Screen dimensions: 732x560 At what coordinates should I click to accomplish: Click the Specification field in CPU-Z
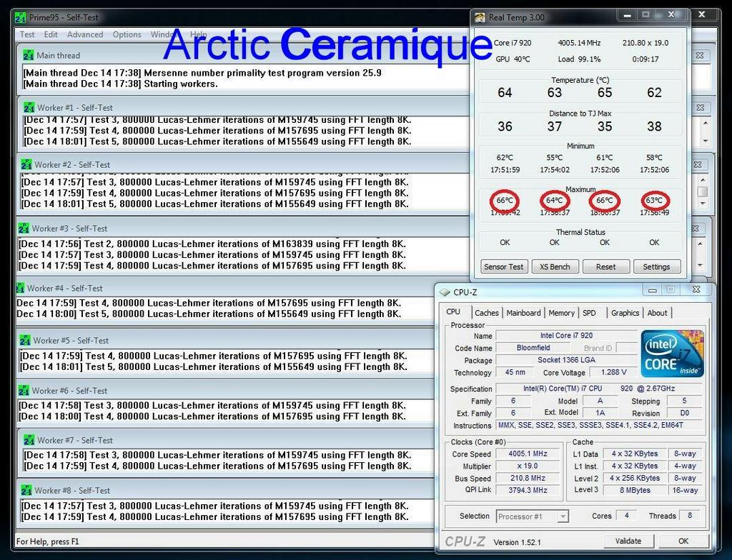[599, 389]
